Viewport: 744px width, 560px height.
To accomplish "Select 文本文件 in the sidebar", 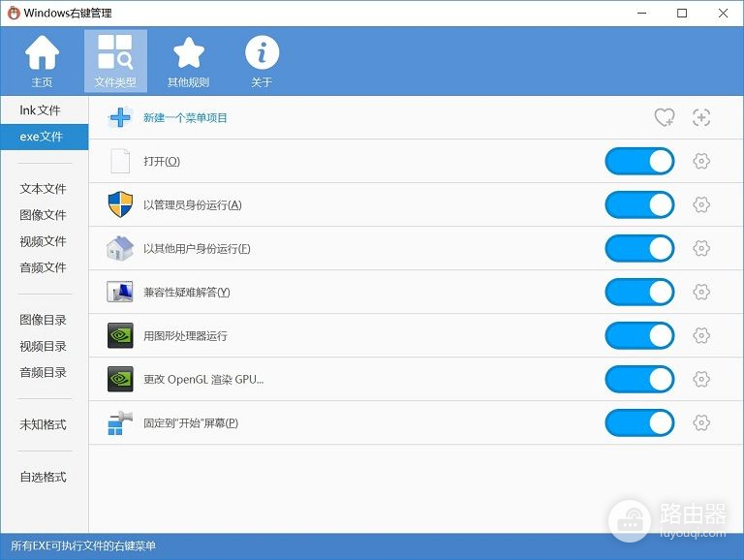I will 45,189.
